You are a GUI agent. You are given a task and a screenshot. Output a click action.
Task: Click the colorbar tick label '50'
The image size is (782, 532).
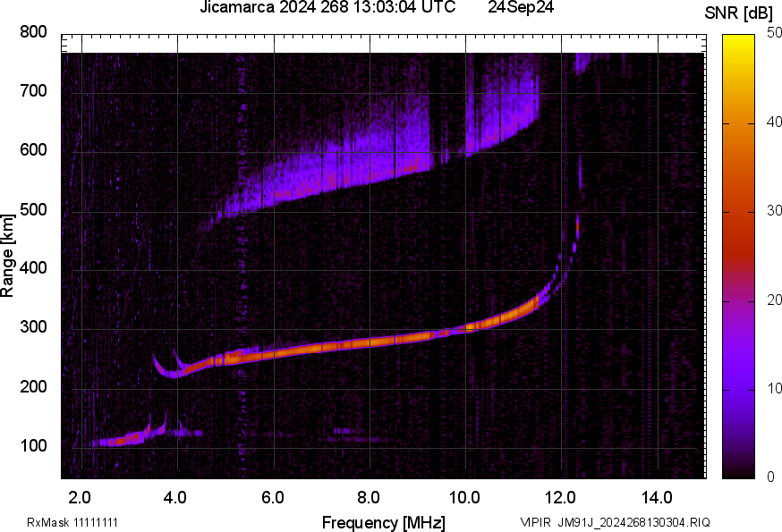(x=774, y=33)
